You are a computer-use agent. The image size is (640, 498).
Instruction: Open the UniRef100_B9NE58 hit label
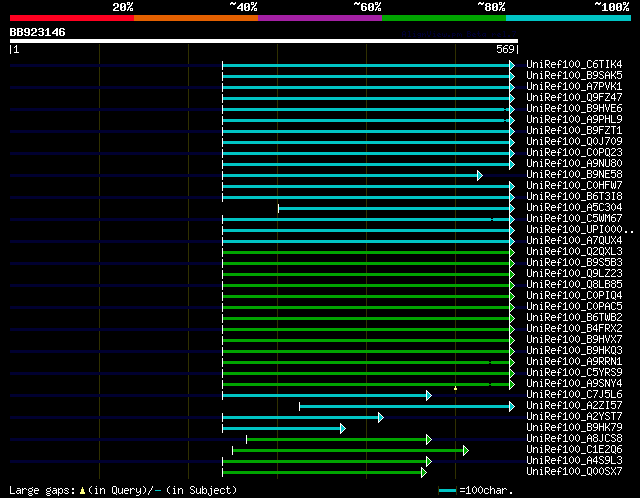pyautogui.click(x=574, y=175)
